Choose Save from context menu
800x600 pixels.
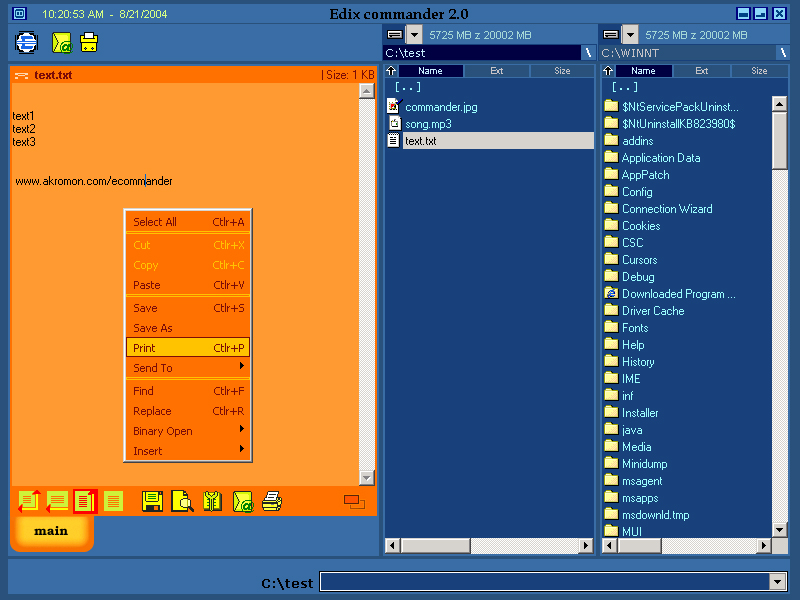pos(188,308)
